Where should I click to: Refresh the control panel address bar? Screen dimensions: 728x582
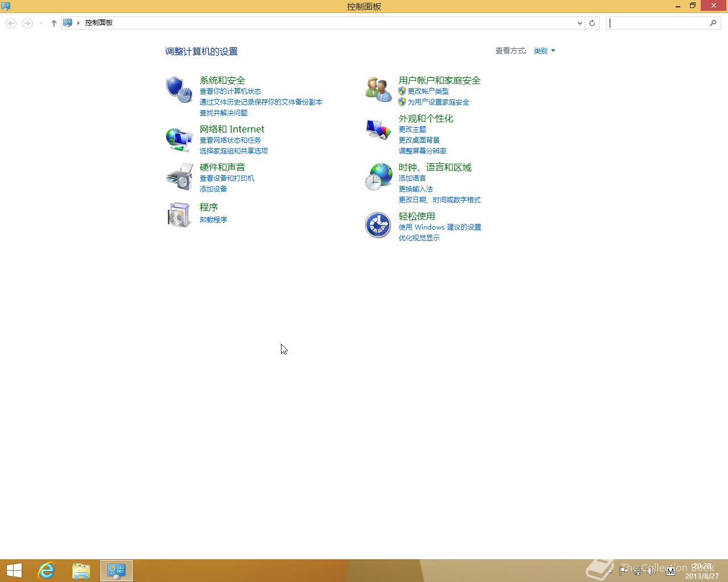click(x=592, y=23)
